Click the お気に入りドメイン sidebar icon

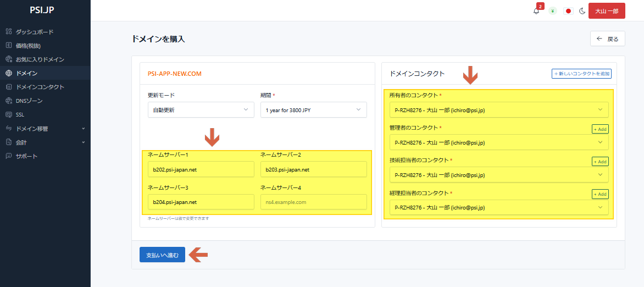click(8, 59)
